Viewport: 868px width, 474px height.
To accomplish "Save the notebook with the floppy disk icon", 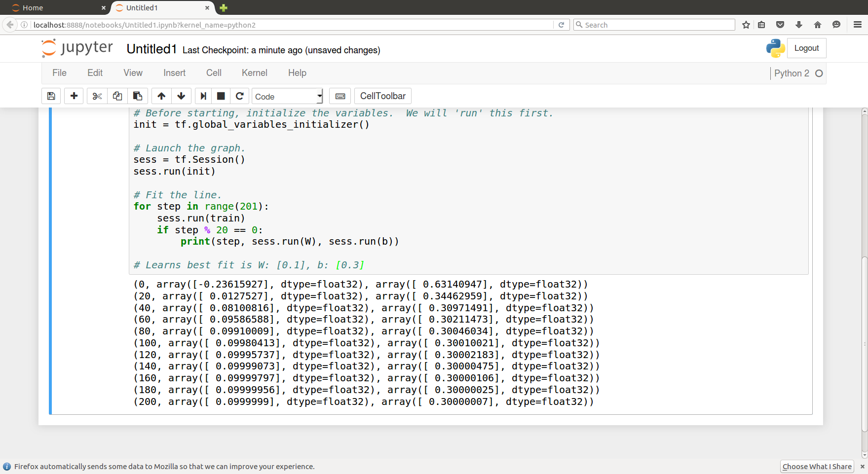I will click(51, 96).
